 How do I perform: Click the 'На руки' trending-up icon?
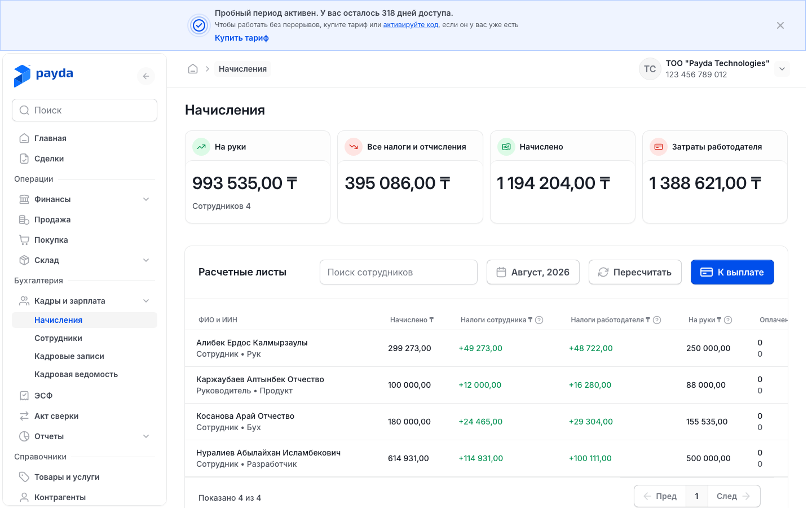[201, 147]
